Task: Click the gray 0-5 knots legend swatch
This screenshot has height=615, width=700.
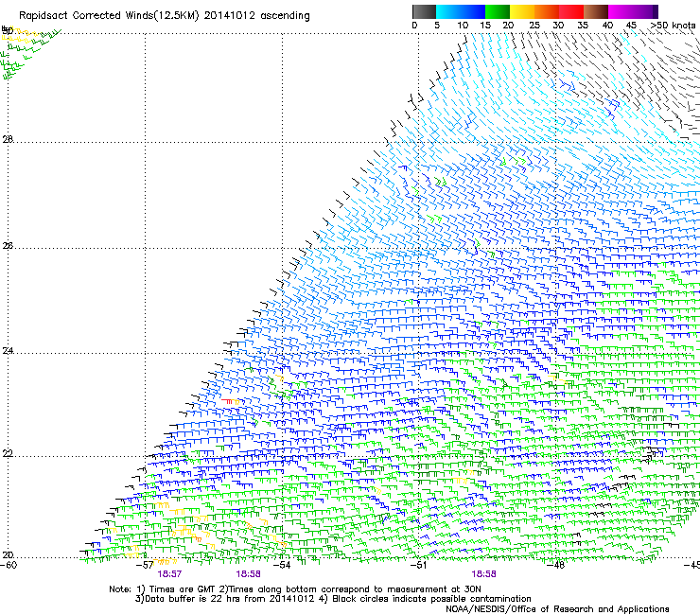Action: tap(424, 11)
